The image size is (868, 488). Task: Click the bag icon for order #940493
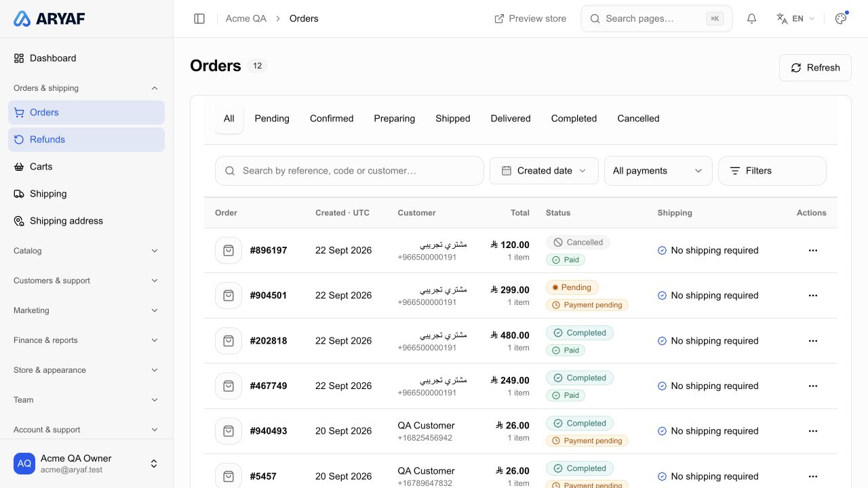(x=229, y=431)
